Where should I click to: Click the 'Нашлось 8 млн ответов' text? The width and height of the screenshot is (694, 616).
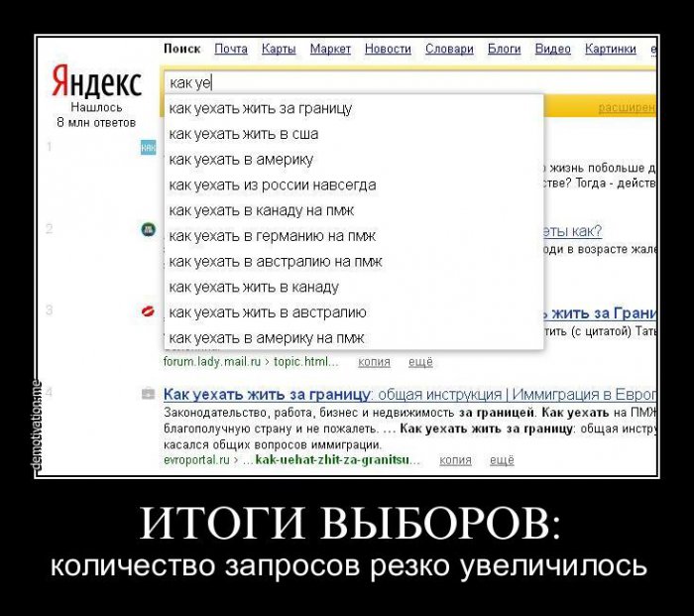96,115
